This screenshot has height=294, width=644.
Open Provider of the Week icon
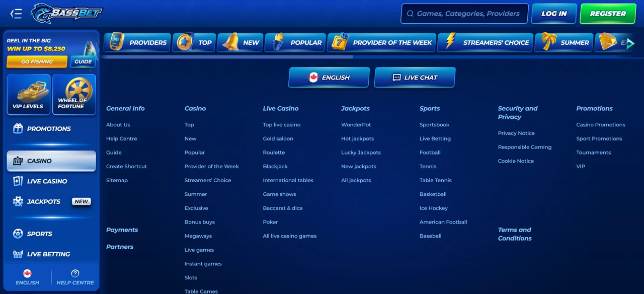click(x=341, y=42)
